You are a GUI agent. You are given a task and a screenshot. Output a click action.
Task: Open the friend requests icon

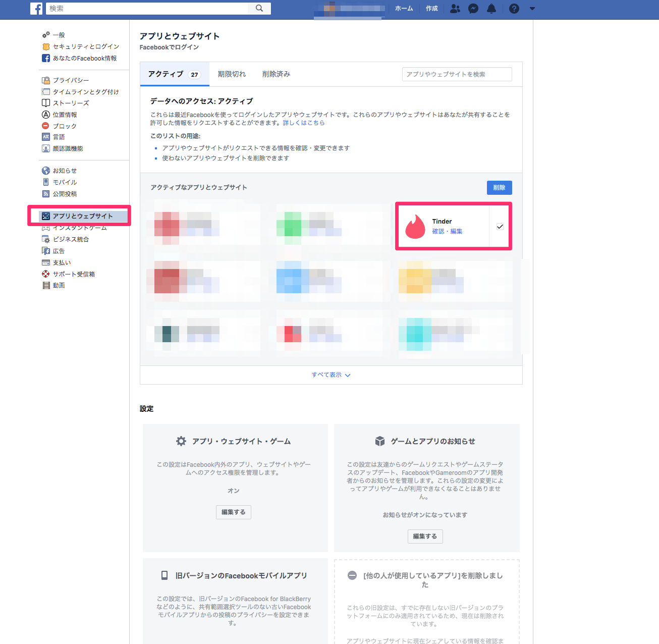(455, 9)
